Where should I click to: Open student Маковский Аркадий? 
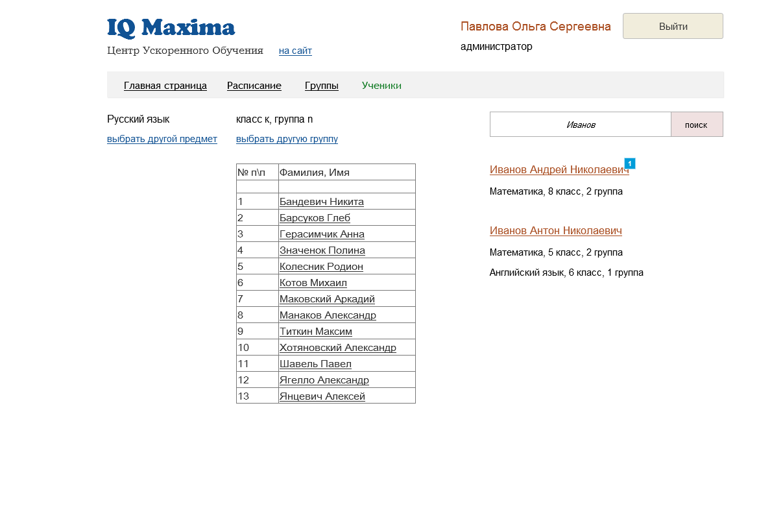click(x=327, y=299)
